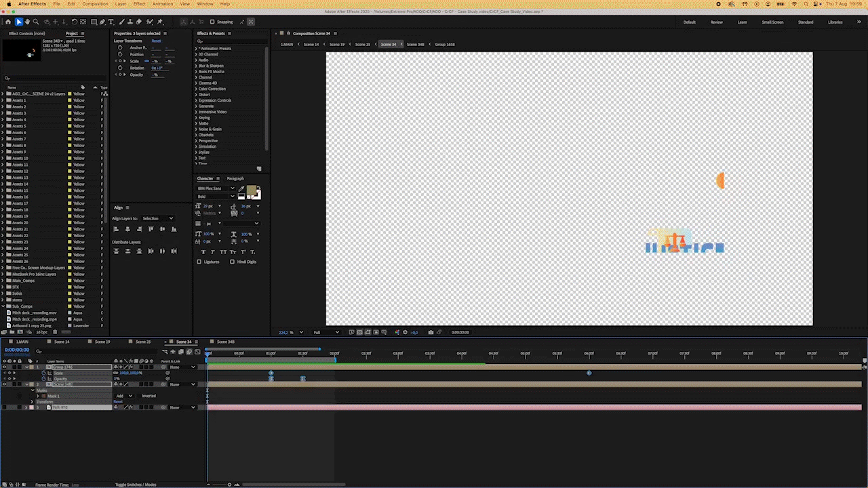The image size is (868, 488).
Task: Open the Align Layers to Selection dropdown
Action: tap(158, 218)
